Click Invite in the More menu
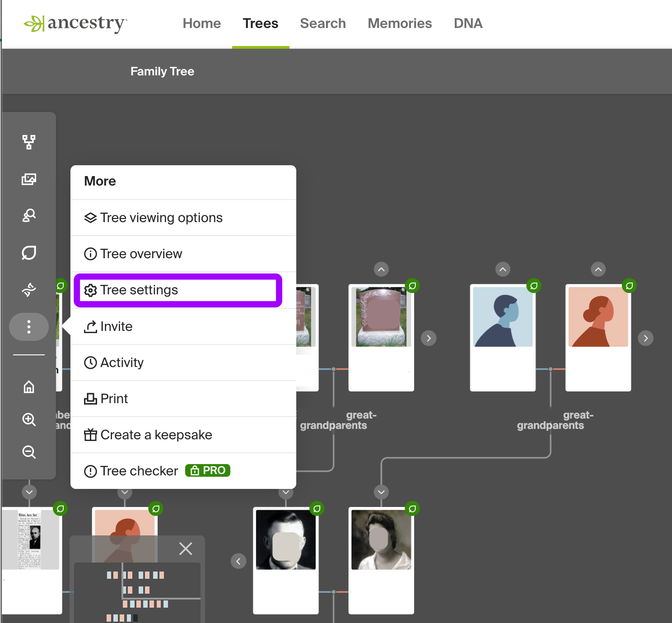Image resolution: width=672 pixels, height=623 pixels. coord(116,326)
